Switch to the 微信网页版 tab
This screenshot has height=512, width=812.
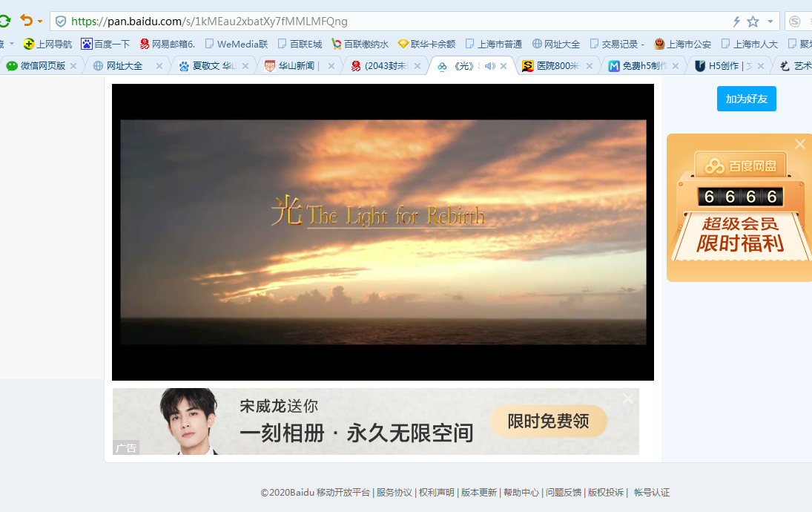pos(42,66)
